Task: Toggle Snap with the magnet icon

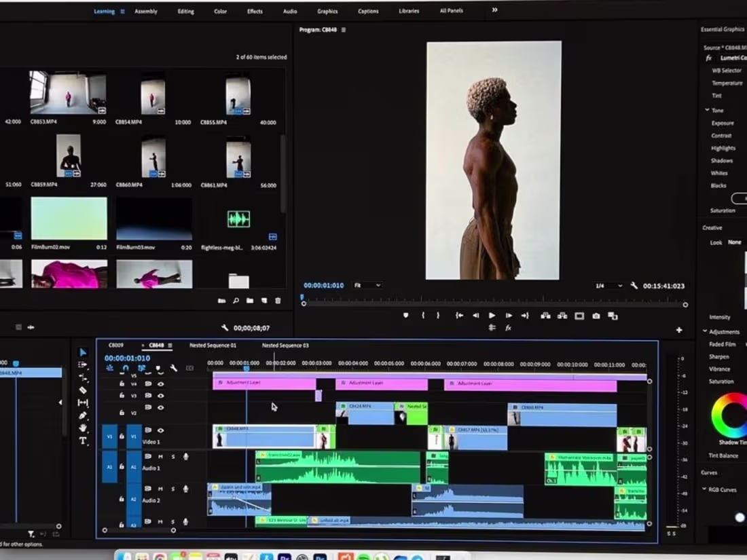Action: 124,368
